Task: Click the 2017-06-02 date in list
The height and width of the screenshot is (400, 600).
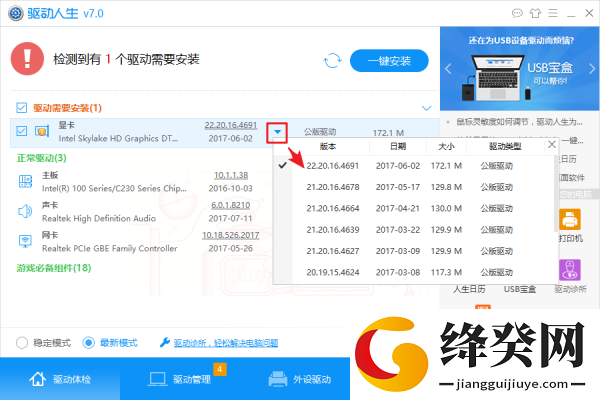Action: [398, 166]
